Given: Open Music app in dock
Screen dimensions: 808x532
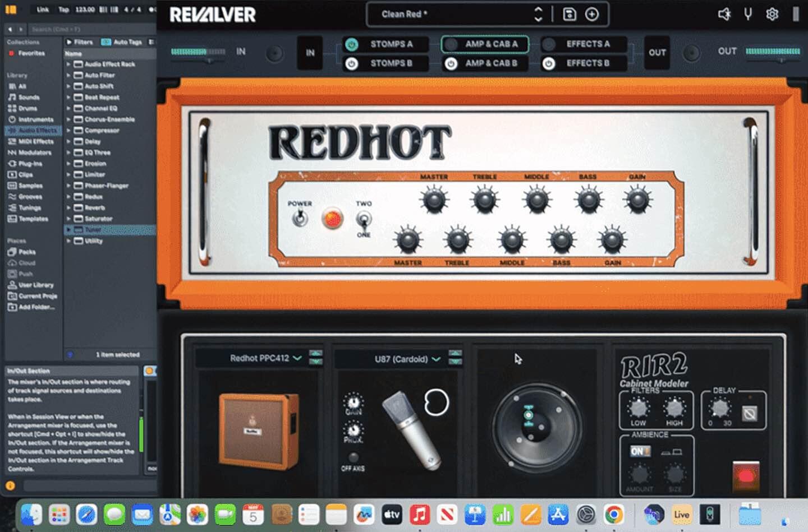Looking at the screenshot, I should [419, 514].
